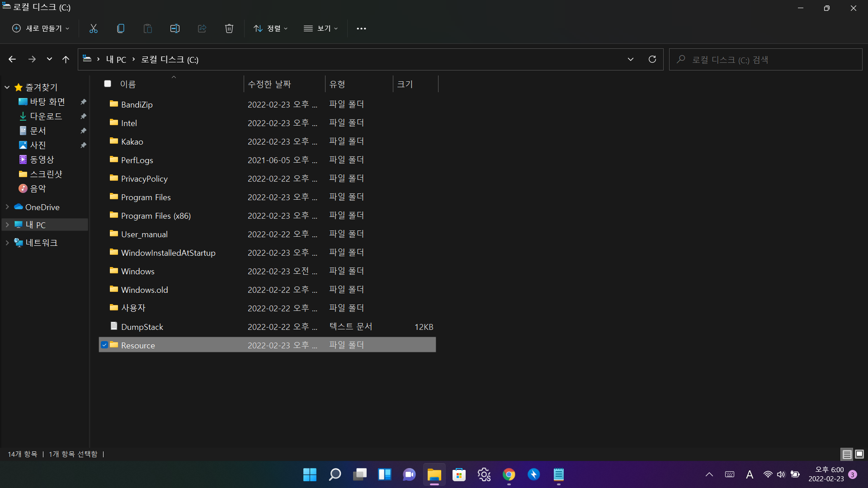Image resolution: width=868 pixels, height=488 pixels.
Task: Toggle the select-all checkbox in header
Action: coord(108,84)
